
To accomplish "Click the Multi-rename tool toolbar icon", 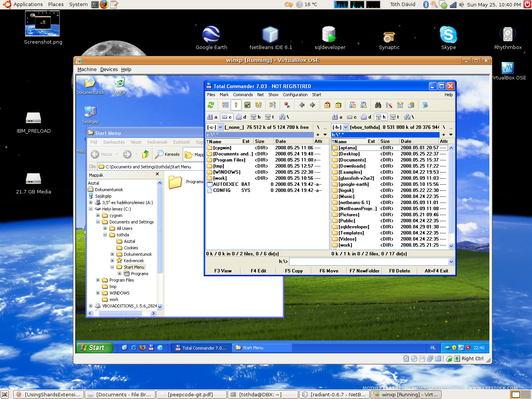I will pos(389,105).
